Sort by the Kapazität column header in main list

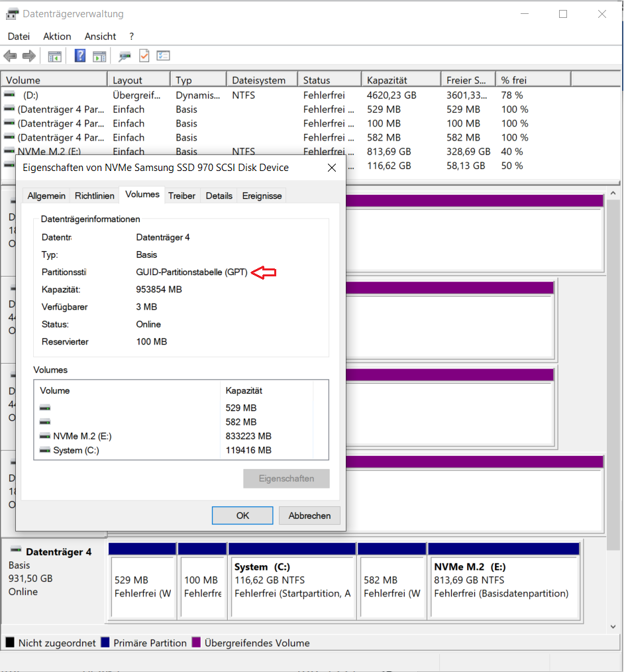[401, 80]
